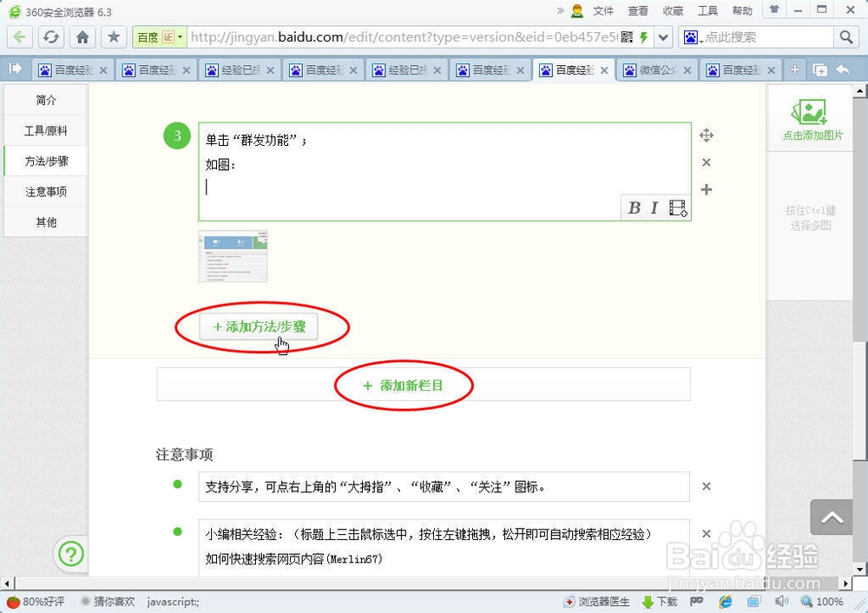This screenshot has width=868, height=613.
Task: Click the green help question mark icon
Action: [71, 554]
